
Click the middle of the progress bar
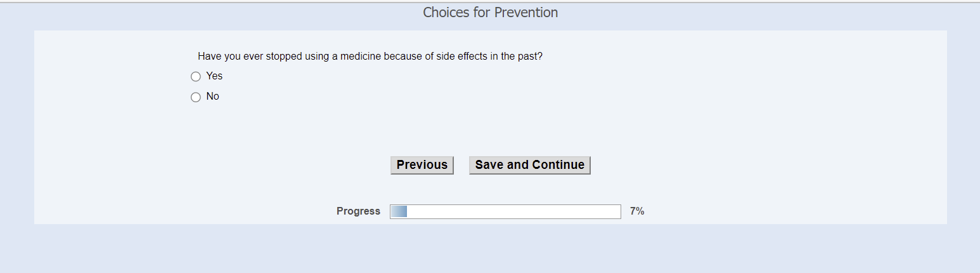(505, 211)
